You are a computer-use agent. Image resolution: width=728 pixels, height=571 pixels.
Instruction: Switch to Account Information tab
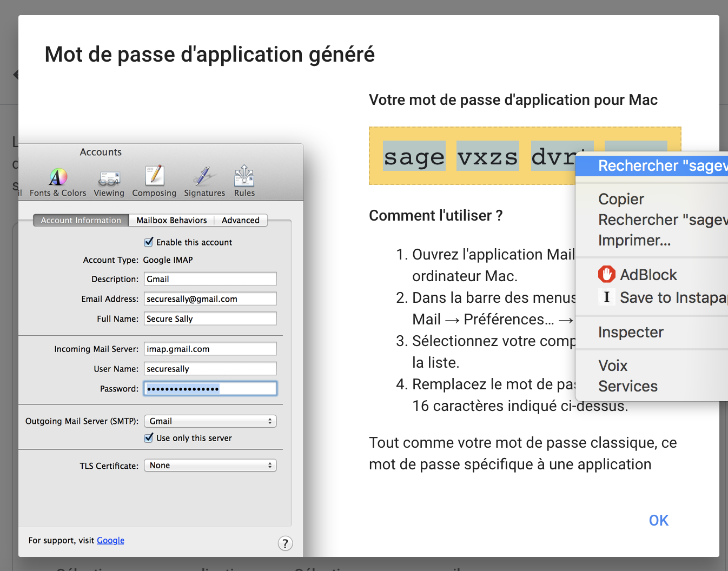click(x=81, y=220)
